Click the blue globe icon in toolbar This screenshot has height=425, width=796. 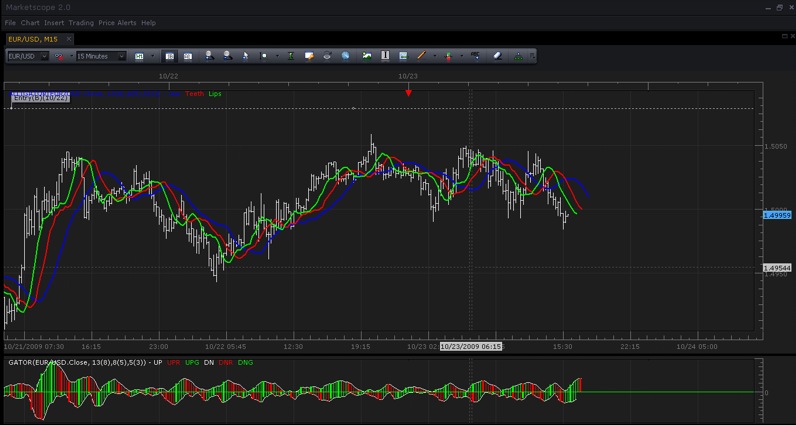point(345,56)
